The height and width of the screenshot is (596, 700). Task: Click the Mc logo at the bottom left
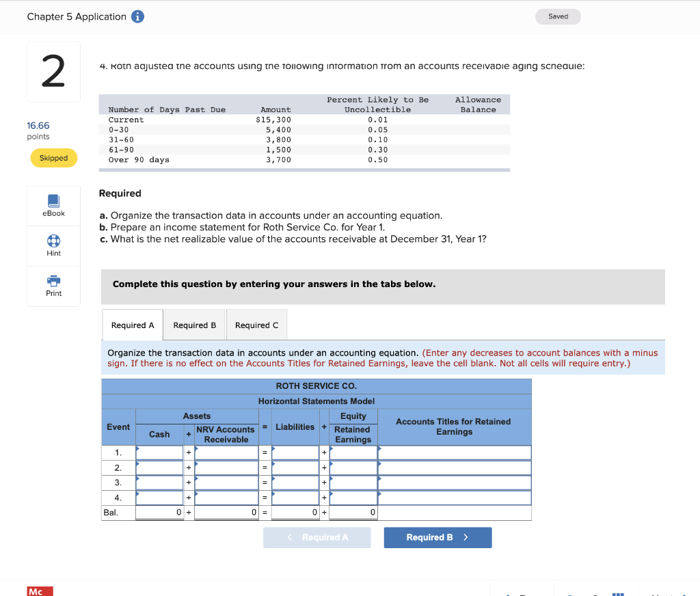point(39,591)
